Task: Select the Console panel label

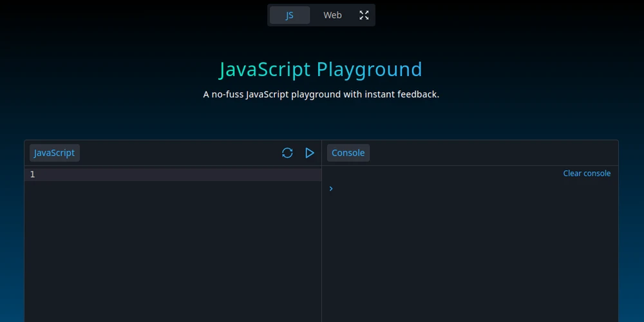Action: click(x=348, y=153)
